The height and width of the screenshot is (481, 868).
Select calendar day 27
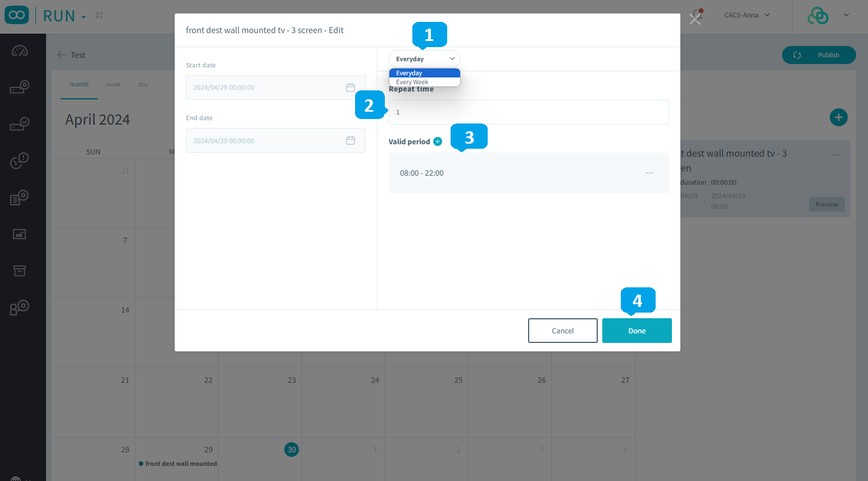tap(625, 380)
